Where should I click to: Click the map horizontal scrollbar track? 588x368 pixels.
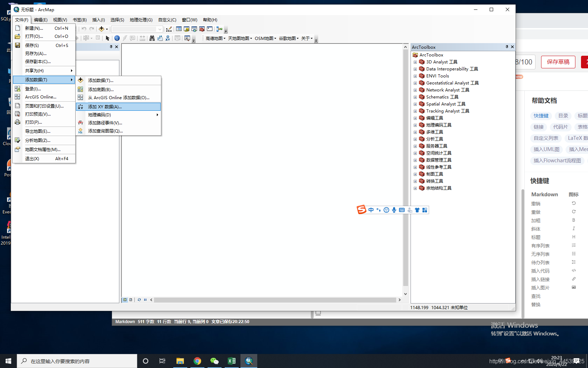[x=275, y=300]
